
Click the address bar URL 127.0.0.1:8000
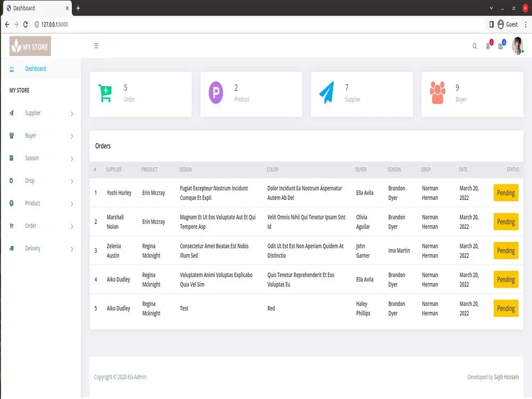[x=55, y=24]
